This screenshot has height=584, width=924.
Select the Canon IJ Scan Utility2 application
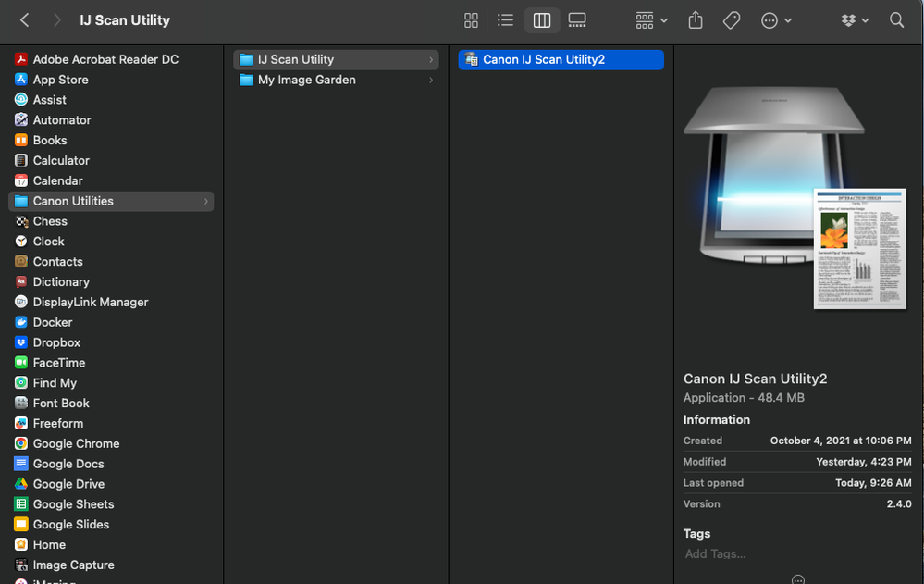coord(544,59)
